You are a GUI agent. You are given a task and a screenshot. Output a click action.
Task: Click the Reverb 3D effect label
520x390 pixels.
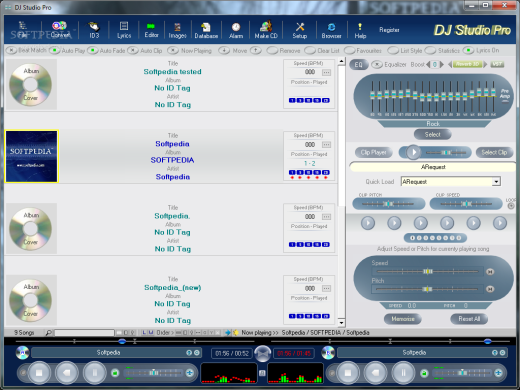[467, 64]
